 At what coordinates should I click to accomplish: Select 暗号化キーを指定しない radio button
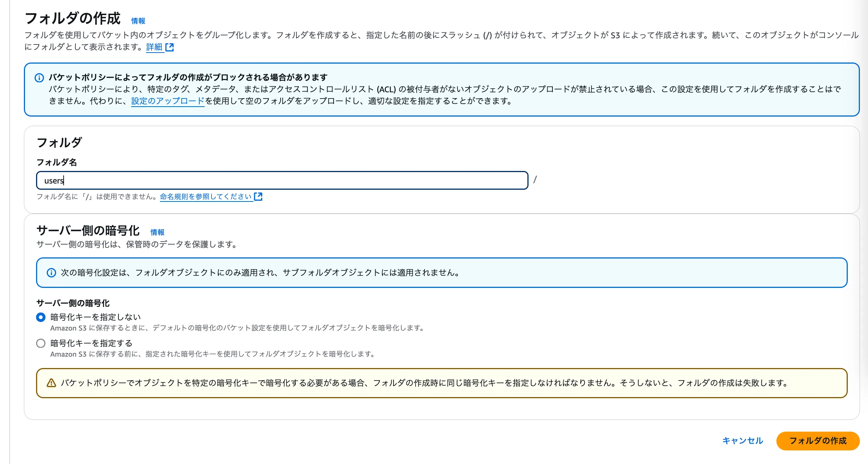pyautogui.click(x=41, y=317)
